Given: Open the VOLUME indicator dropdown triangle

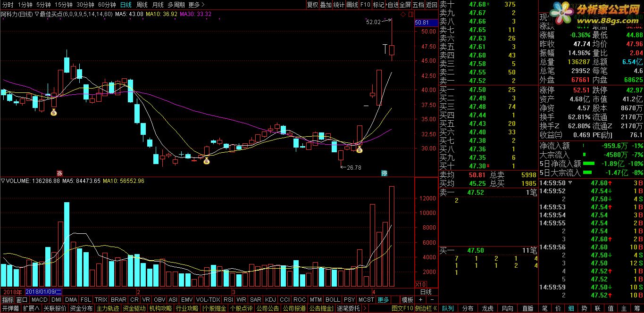Looking at the screenshot, I should [x=3, y=181].
